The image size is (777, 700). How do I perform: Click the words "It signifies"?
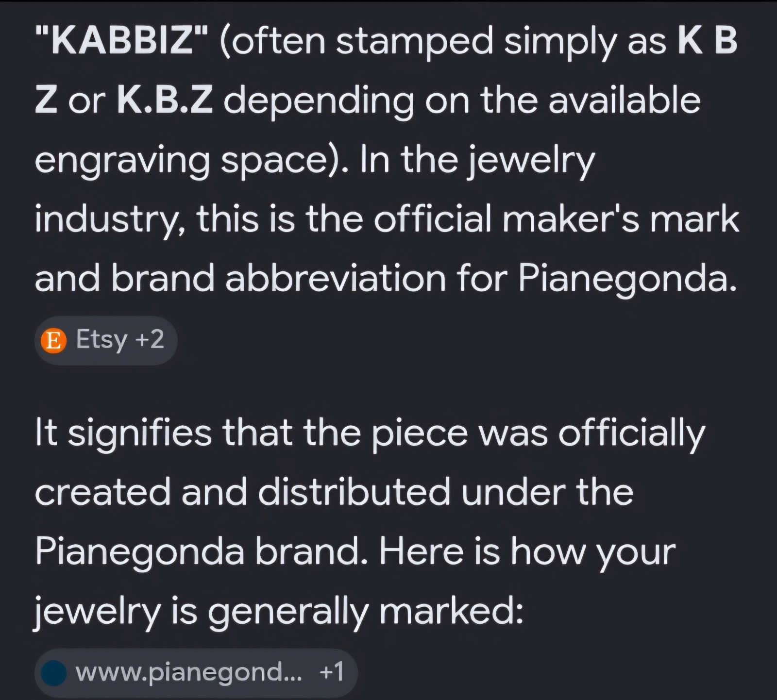[123, 433]
